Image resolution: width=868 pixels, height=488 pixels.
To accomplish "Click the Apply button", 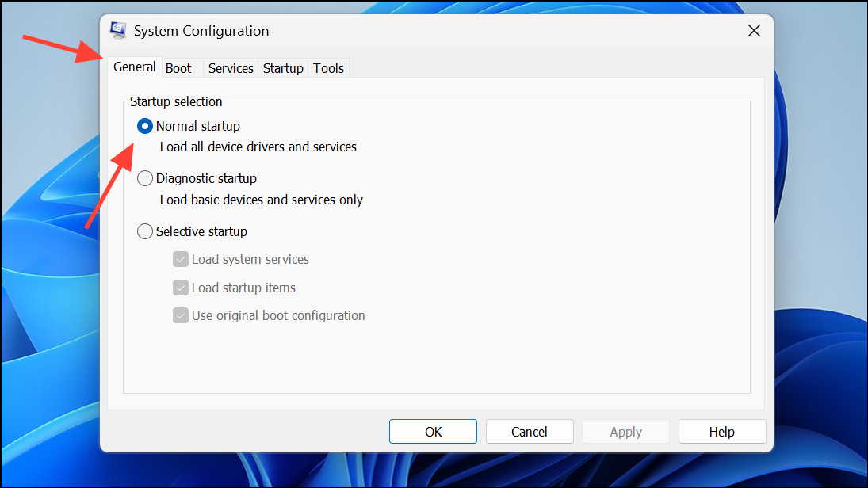I will click(x=625, y=431).
